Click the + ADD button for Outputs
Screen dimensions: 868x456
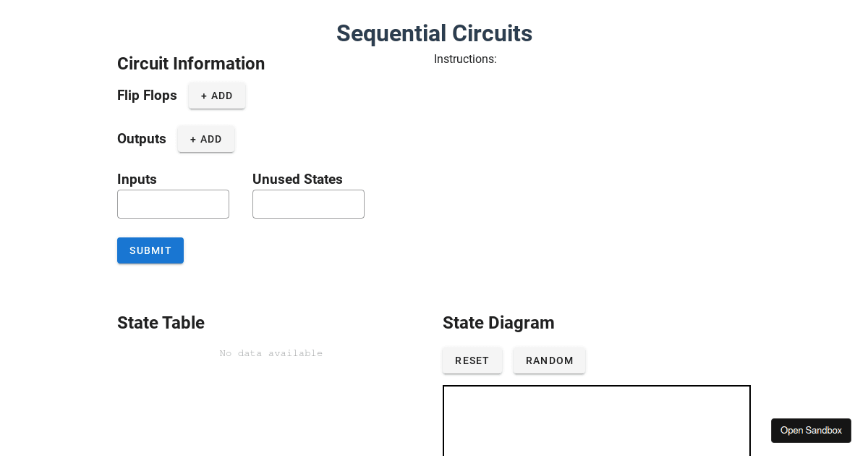(x=205, y=139)
